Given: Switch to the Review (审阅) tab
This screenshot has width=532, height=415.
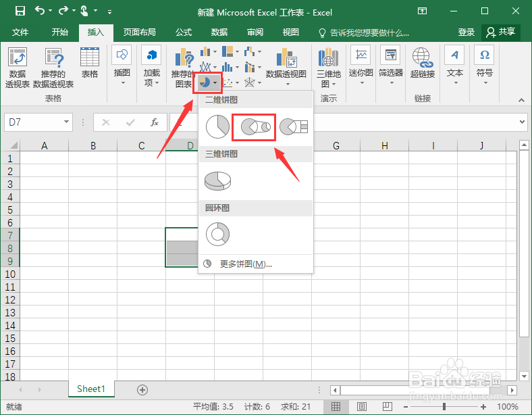Looking at the screenshot, I should [255, 32].
